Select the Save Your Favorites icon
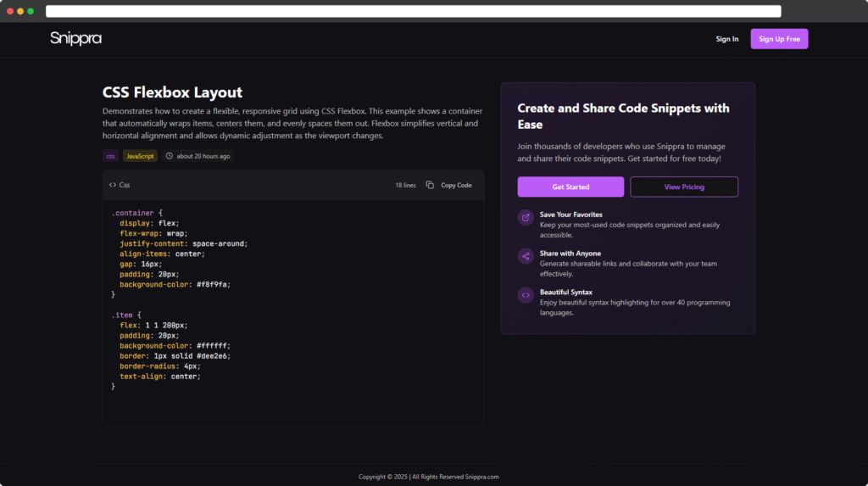868x486 pixels. tap(526, 218)
